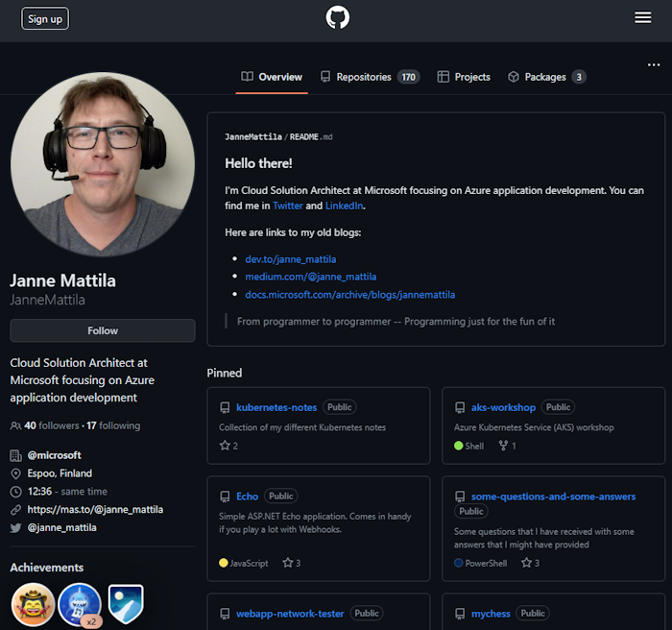Click the green Shell language dot
The height and width of the screenshot is (630, 672).
click(x=458, y=446)
